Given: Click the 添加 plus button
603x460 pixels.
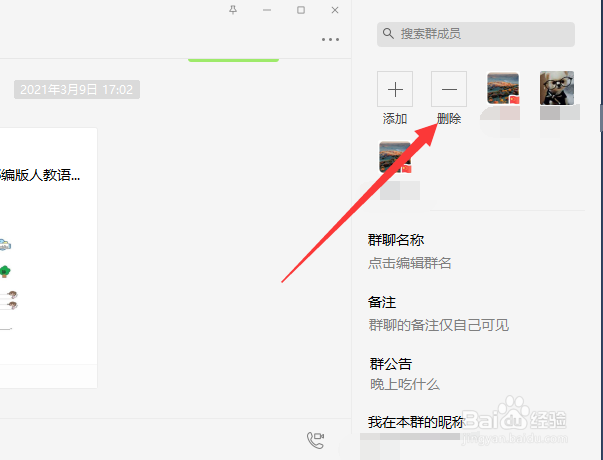Looking at the screenshot, I should pos(395,89).
